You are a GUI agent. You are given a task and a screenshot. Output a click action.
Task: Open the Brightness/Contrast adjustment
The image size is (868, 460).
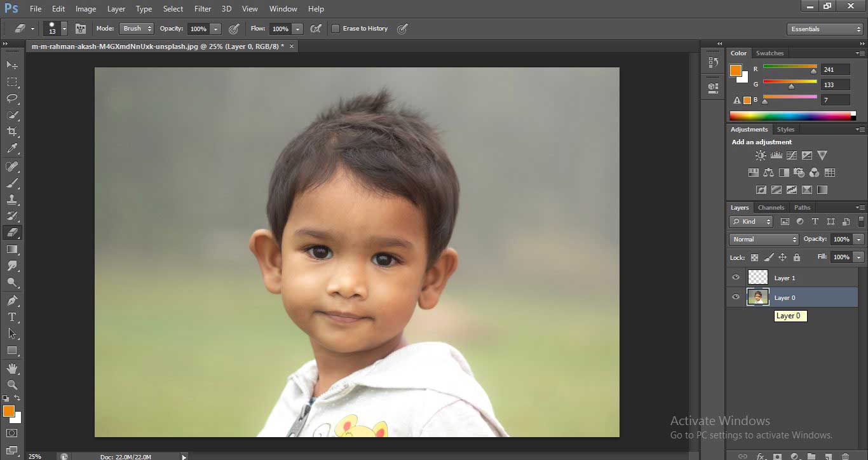click(761, 155)
